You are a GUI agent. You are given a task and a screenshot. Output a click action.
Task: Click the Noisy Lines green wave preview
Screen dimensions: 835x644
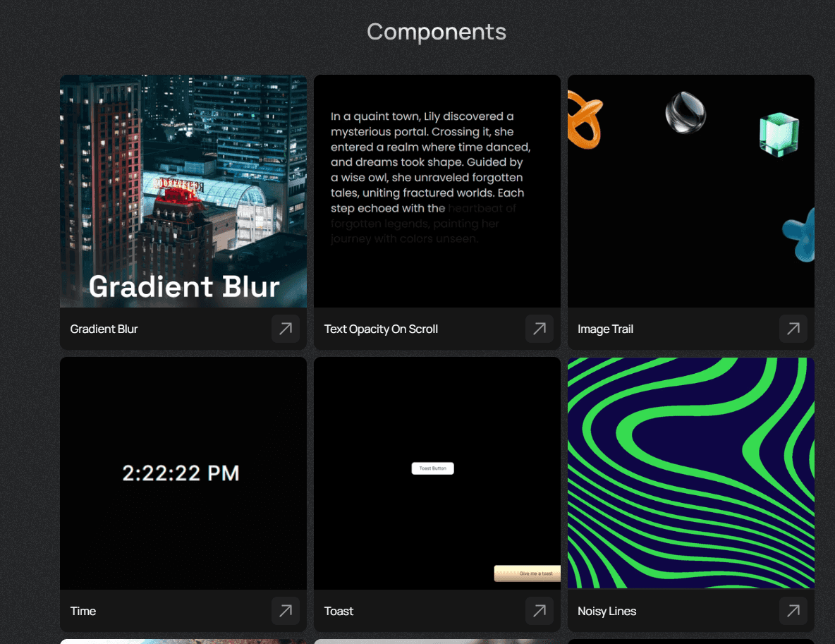click(x=690, y=473)
